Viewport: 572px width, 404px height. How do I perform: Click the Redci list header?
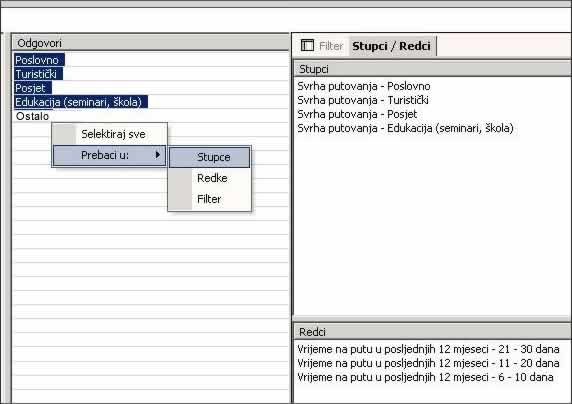coord(433,332)
